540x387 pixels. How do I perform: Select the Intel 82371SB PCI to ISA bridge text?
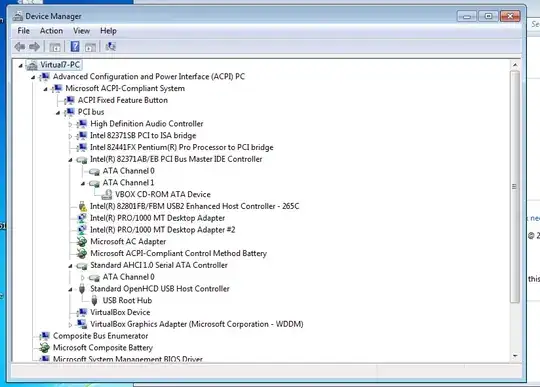pos(143,136)
